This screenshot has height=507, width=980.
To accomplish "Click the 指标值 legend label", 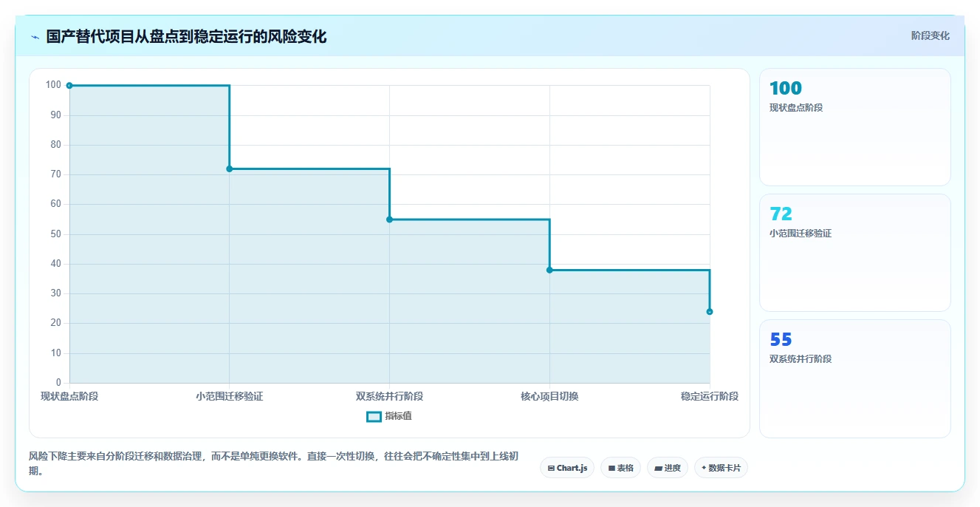I will point(398,416).
